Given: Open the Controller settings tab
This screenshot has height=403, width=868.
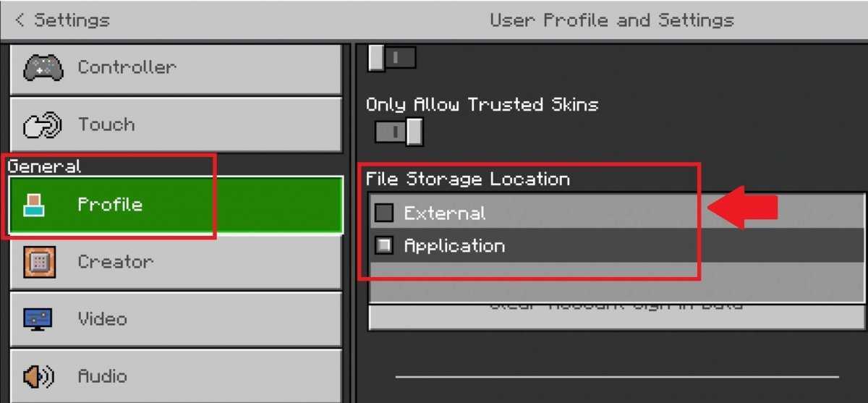Looking at the screenshot, I should coord(176,67).
